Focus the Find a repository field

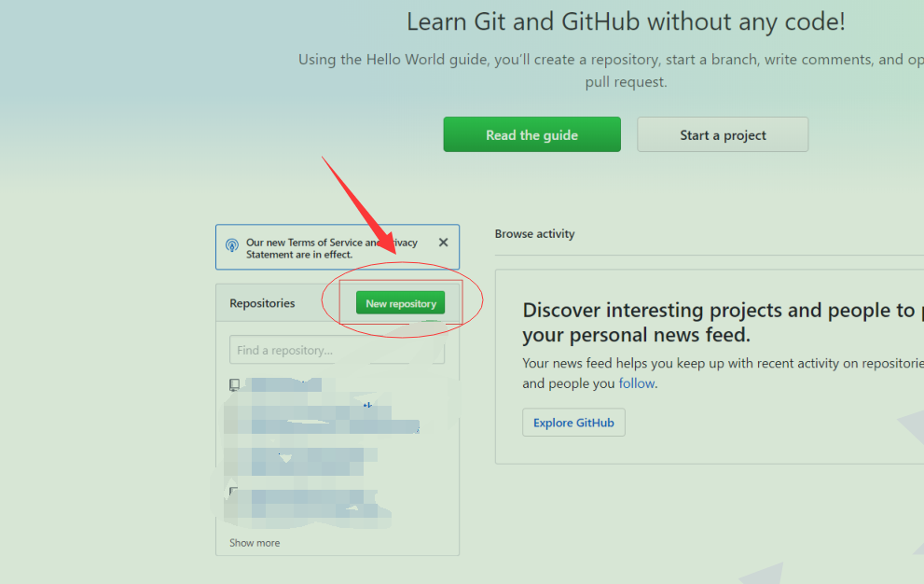tap(337, 351)
